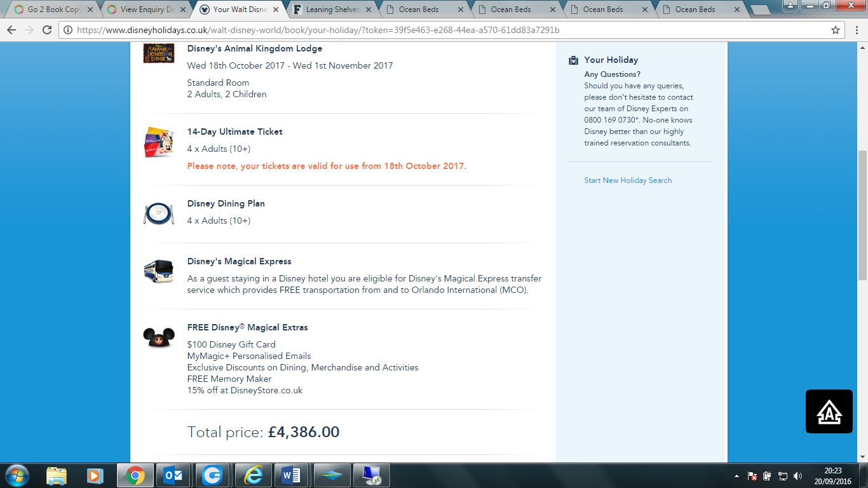Reload the Disney holidays page
This screenshot has height=488, width=868.
[47, 30]
